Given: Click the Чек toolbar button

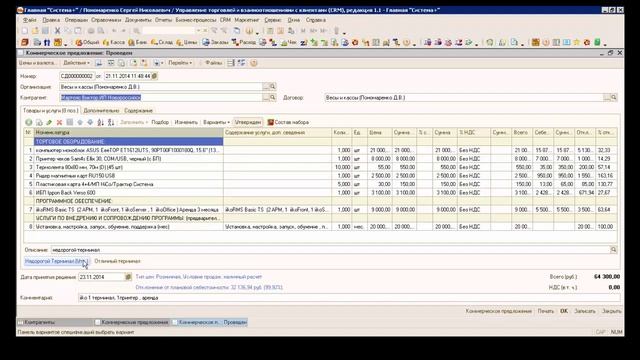Looking at the screenshot, I should [289, 42].
